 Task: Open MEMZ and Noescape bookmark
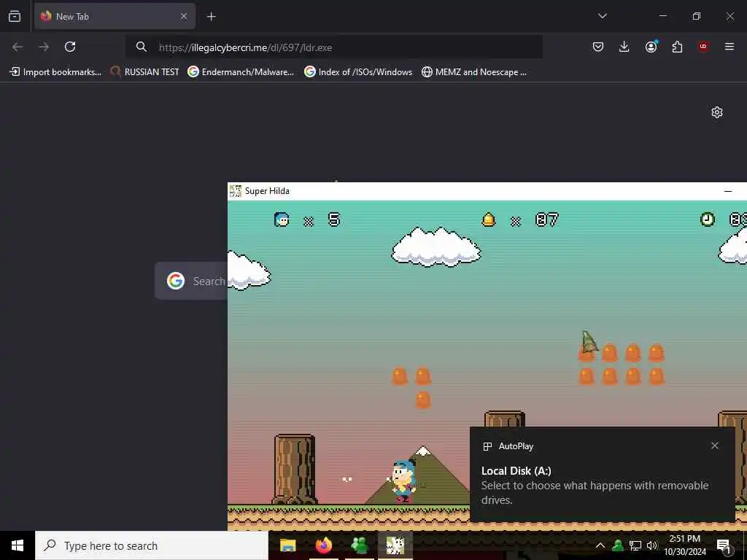(474, 72)
